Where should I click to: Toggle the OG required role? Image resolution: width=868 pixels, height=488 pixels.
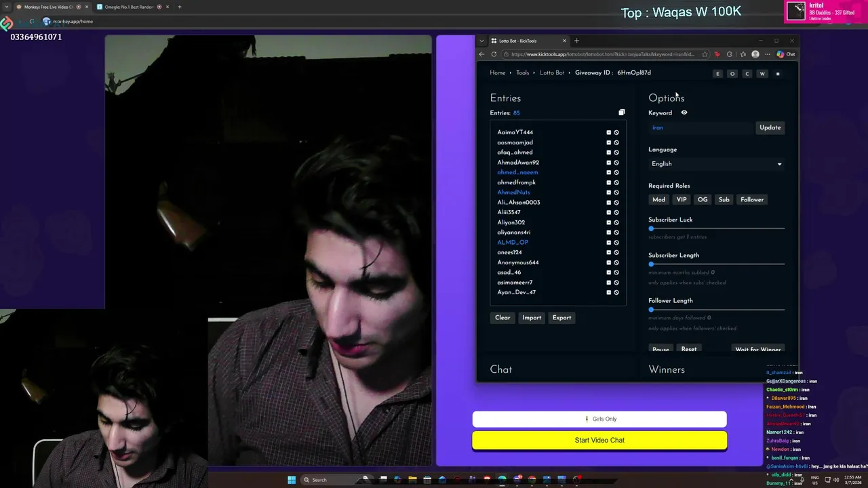pos(703,200)
